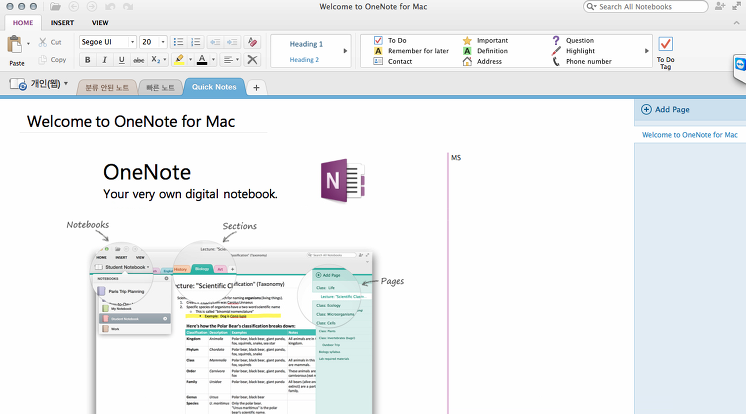Apply Bold formatting

point(88,59)
